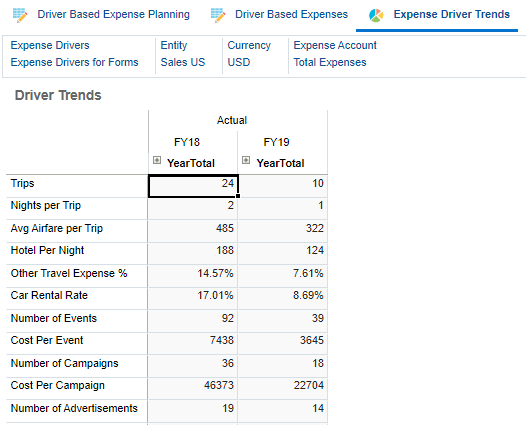Select Cost Per Campaign FY19 value 22704
The height and width of the screenshot is (430, 526).
(283, 388)
